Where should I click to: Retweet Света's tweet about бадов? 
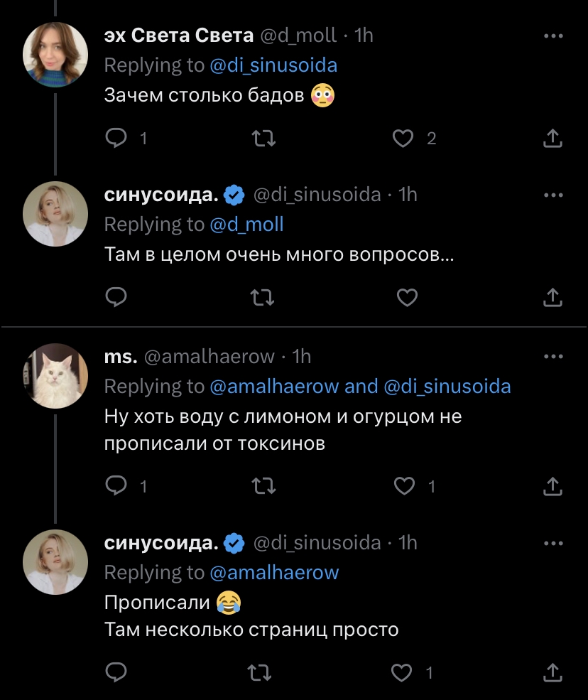tap(263, 139)
